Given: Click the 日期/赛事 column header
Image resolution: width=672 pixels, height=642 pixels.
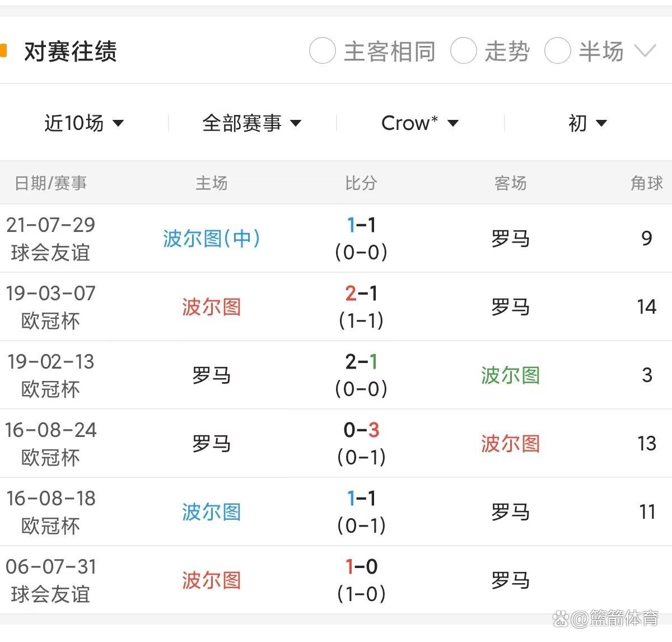Looking at the screenshot, I should 50,183.
